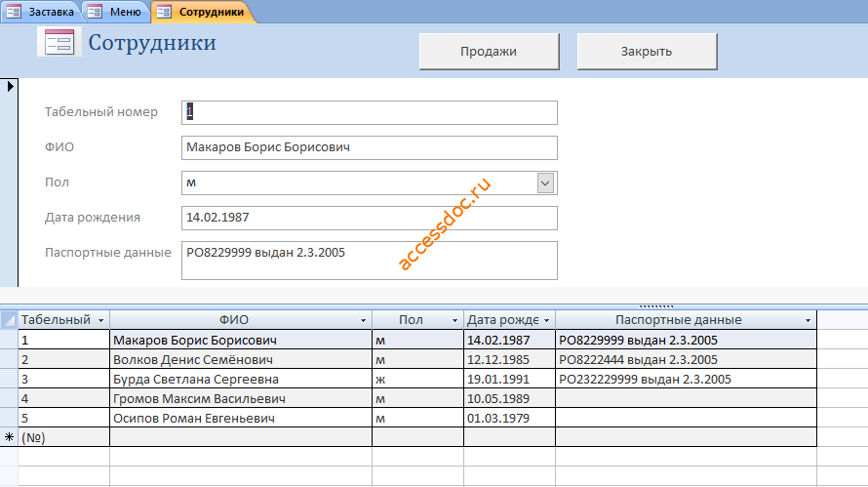Open the Пол column filter dropdown in the datasheet

point(455,320)
